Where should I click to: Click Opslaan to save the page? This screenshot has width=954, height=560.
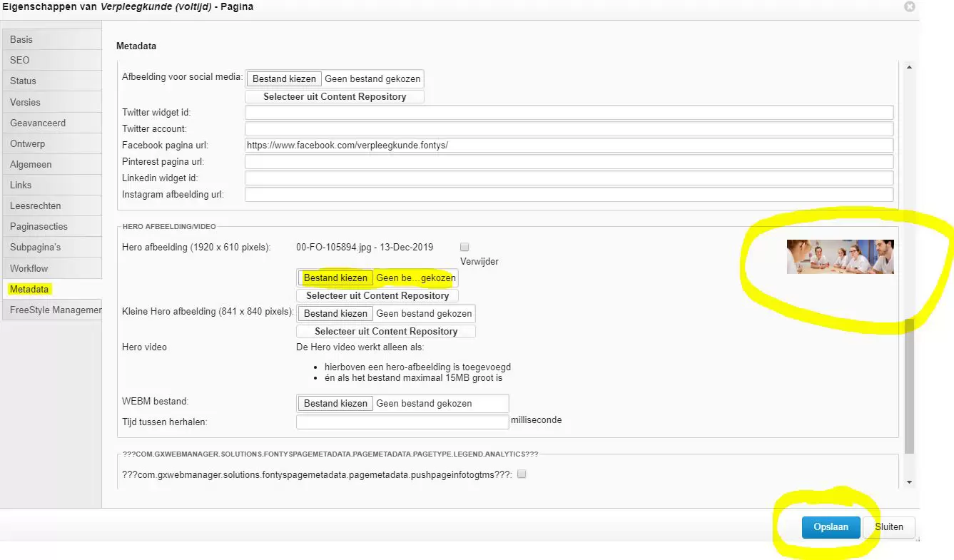point(831,526)
